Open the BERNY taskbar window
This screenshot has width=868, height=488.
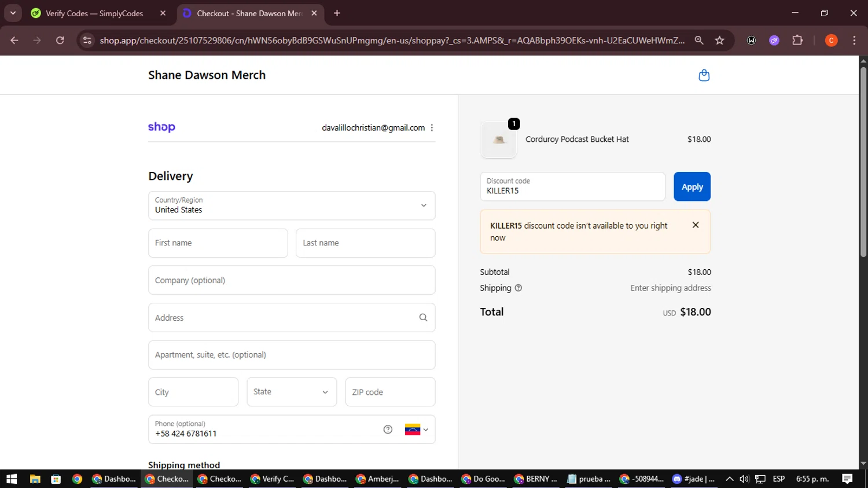pyautogui.click(x=536, y=479)
